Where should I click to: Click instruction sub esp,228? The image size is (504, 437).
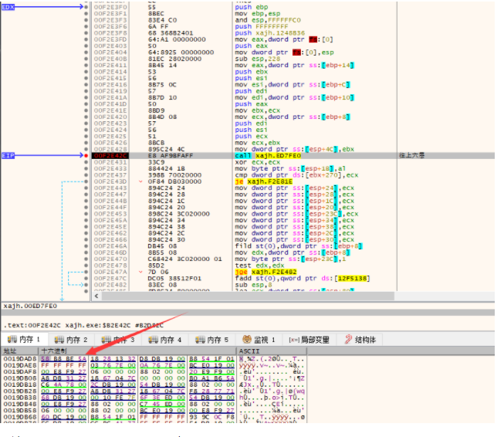[x=258, y=59]
